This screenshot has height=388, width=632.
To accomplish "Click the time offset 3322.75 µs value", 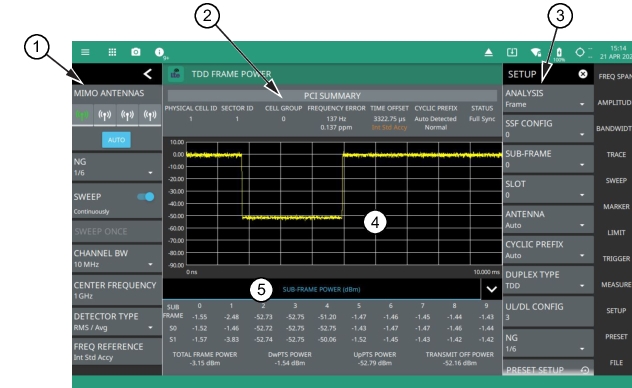I will [x=389, y=119].
